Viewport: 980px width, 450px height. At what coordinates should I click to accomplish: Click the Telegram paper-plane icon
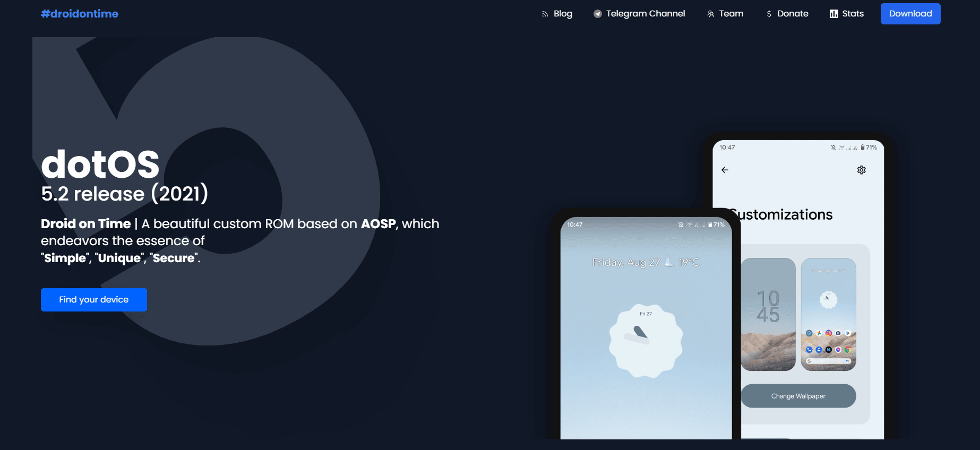pos(598,14)
